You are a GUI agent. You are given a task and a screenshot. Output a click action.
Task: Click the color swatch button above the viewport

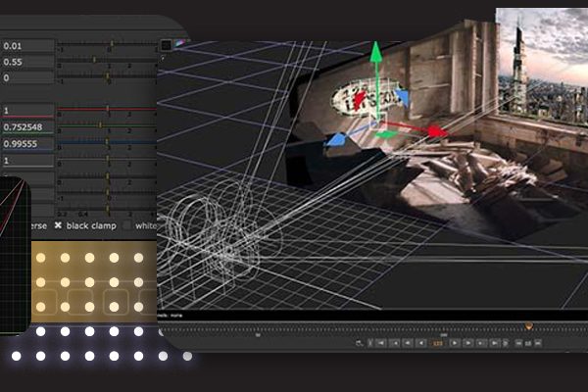pos(166,44)
